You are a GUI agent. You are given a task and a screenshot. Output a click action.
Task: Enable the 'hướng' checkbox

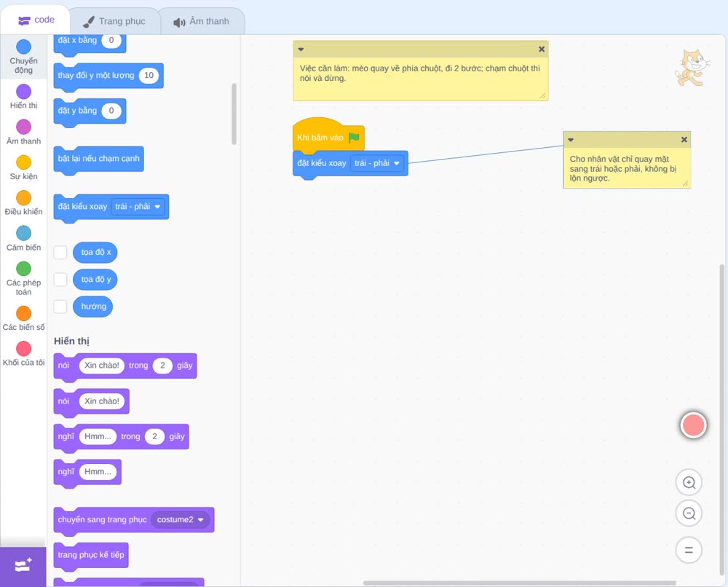tap(60, 307)
